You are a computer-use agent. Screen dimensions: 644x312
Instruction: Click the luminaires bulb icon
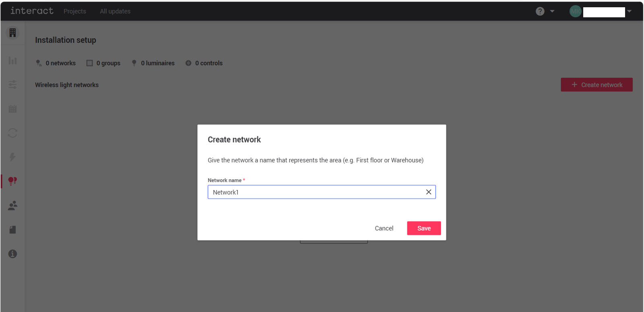point(134,63)
